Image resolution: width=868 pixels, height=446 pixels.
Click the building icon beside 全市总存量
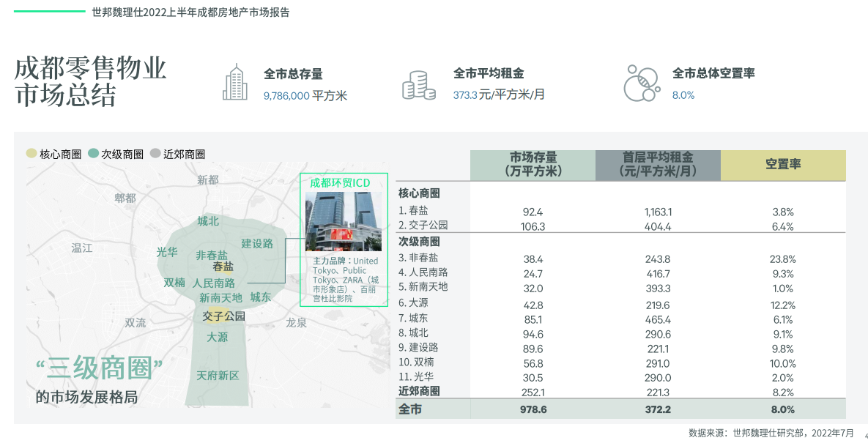(x=235, y=82)
